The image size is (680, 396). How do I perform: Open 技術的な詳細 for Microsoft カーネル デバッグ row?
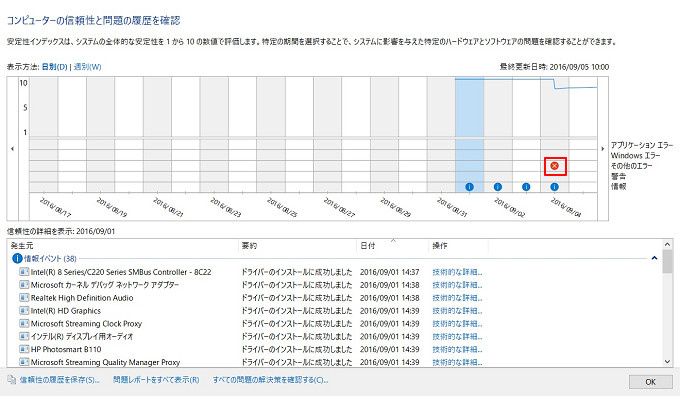pyautogui.click(x=457, y=285)
